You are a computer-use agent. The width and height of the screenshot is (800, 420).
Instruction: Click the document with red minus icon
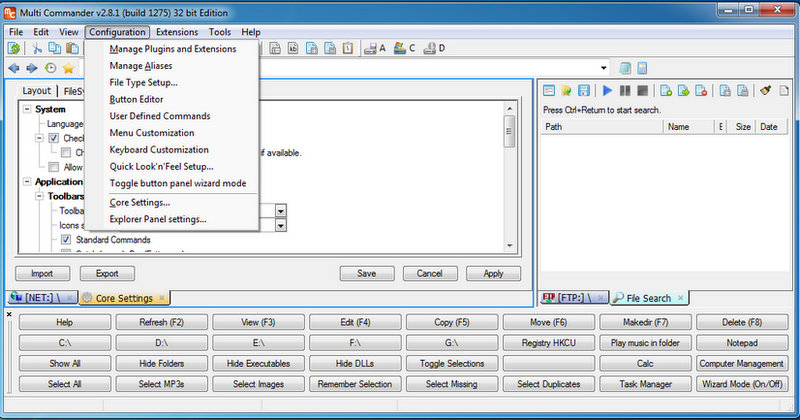pos(701,91)
